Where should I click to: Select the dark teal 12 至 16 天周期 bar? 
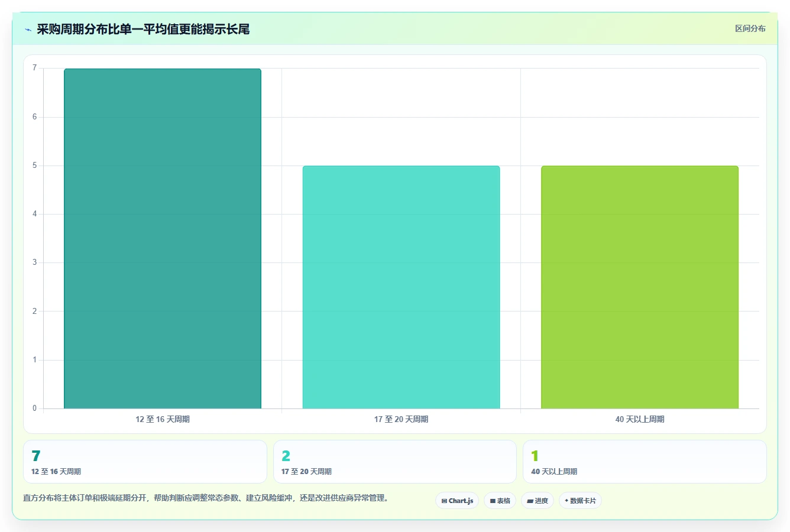[x=163, y=239]
